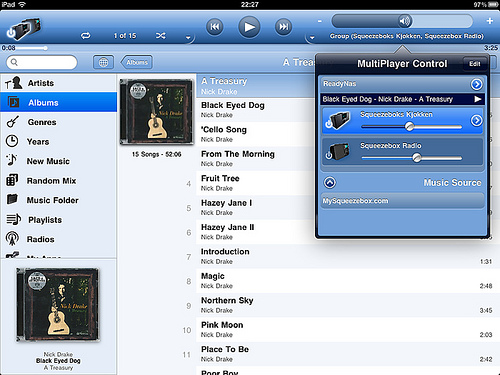Screen dimensions: 500x375
Task: Select Albums in the sidebar
Action: point(58,102)
